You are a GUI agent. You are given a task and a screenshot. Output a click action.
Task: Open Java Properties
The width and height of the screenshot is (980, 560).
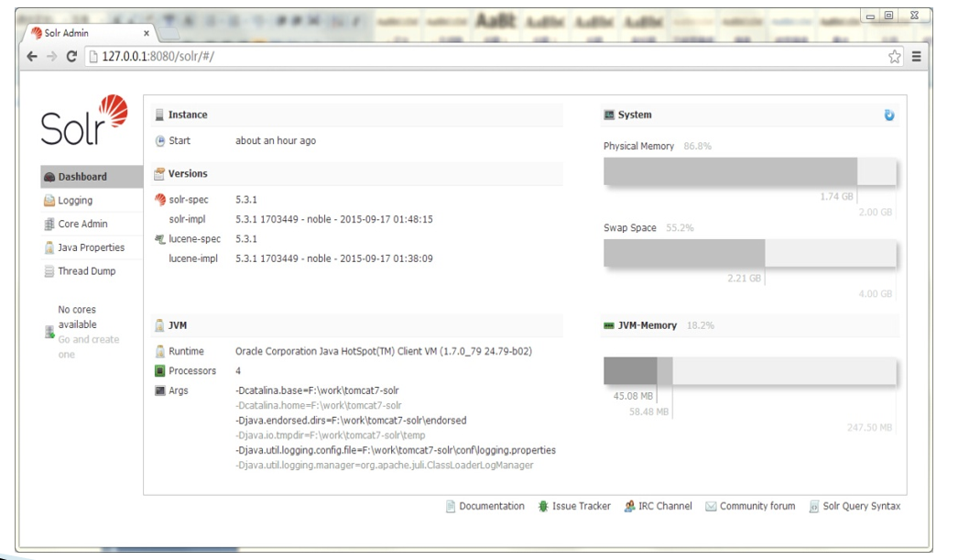[92, 247]
